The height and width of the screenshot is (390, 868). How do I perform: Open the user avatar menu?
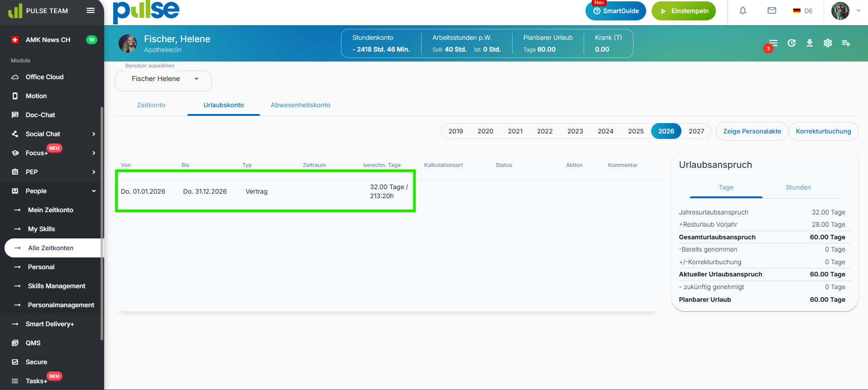(x=840, y=11)
